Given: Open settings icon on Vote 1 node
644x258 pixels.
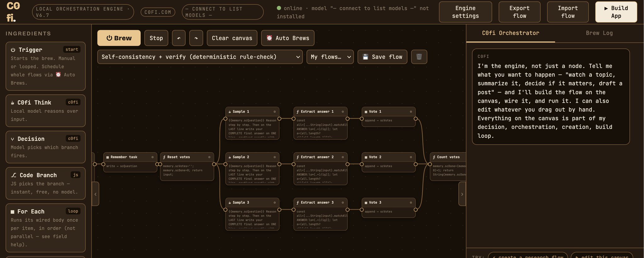Looking at the screenshot, I should coord(411,112).
